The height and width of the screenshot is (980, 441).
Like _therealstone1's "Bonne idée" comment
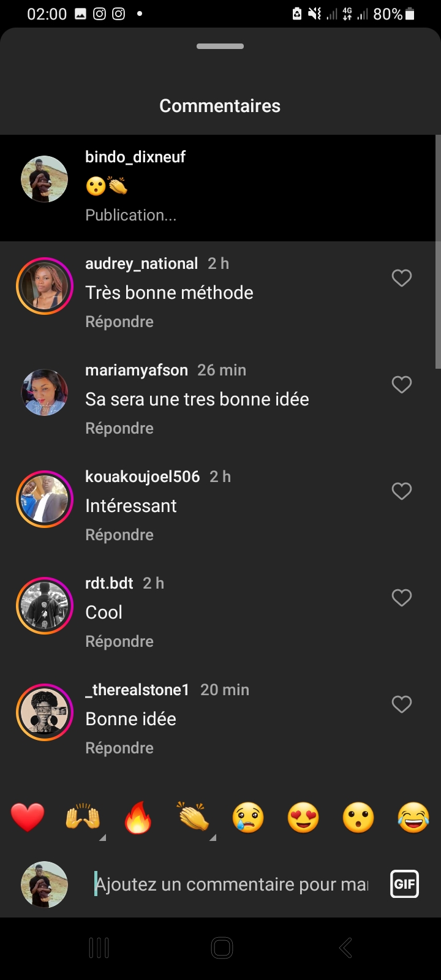coord(401,704)
